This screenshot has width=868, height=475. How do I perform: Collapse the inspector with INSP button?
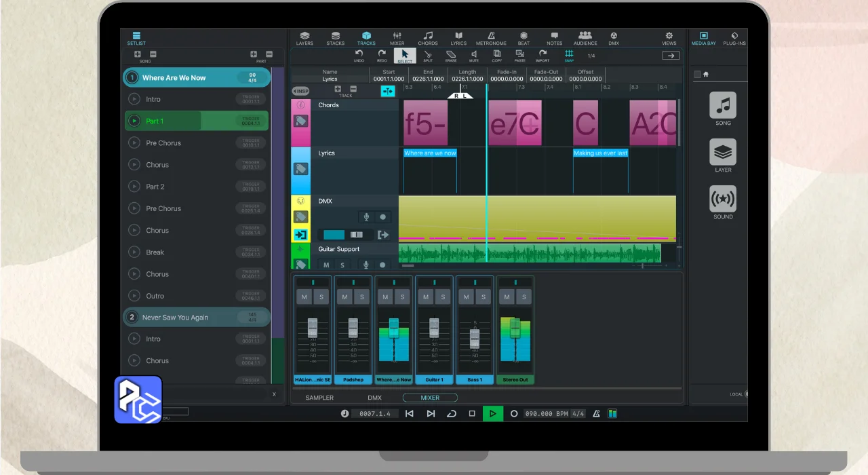(300, 91)
